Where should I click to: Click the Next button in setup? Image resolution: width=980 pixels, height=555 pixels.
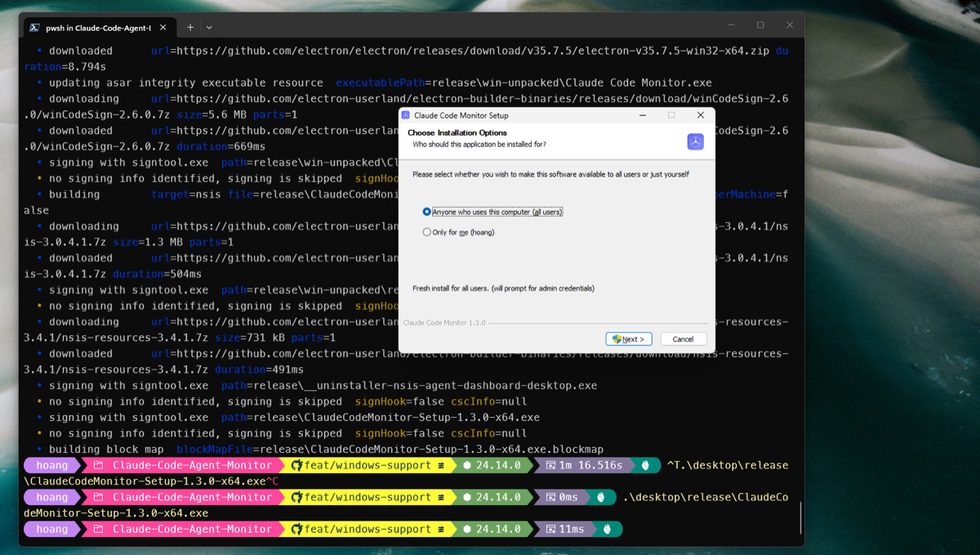(629, 339)
